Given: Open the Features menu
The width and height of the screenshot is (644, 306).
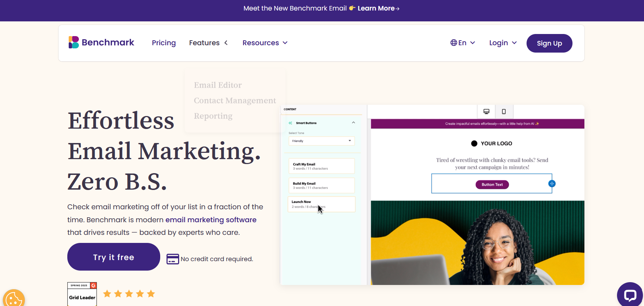Looking at the screenshot, I should click(204, 43).
